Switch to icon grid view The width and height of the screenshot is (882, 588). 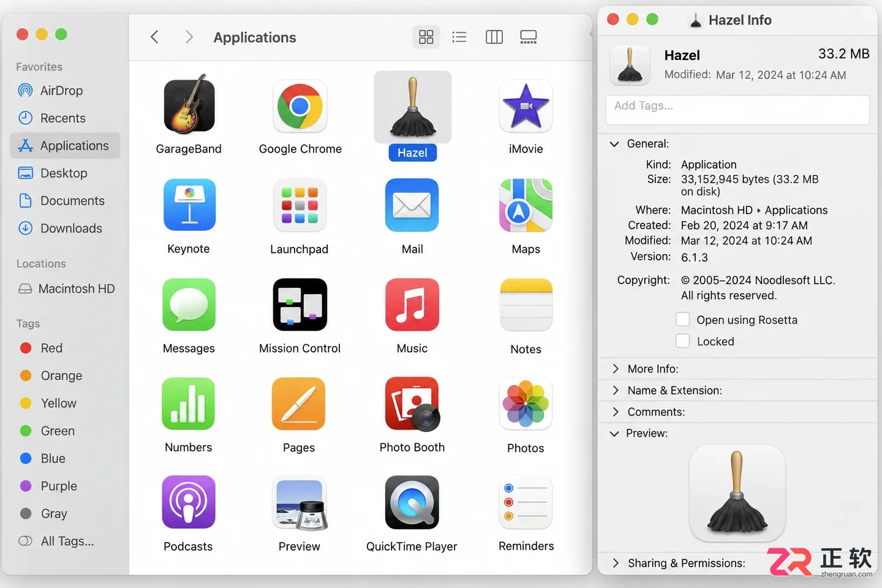pyautogui.click(x=426, y=37)
